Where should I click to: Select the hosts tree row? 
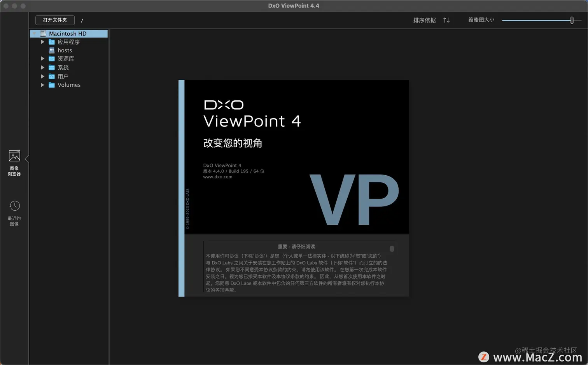coord(69,50)
